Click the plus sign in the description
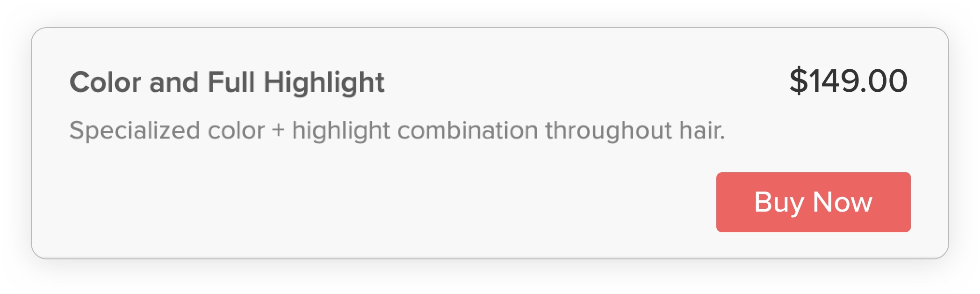The height and width of the screenshot is (294, 980). (278, 130)
